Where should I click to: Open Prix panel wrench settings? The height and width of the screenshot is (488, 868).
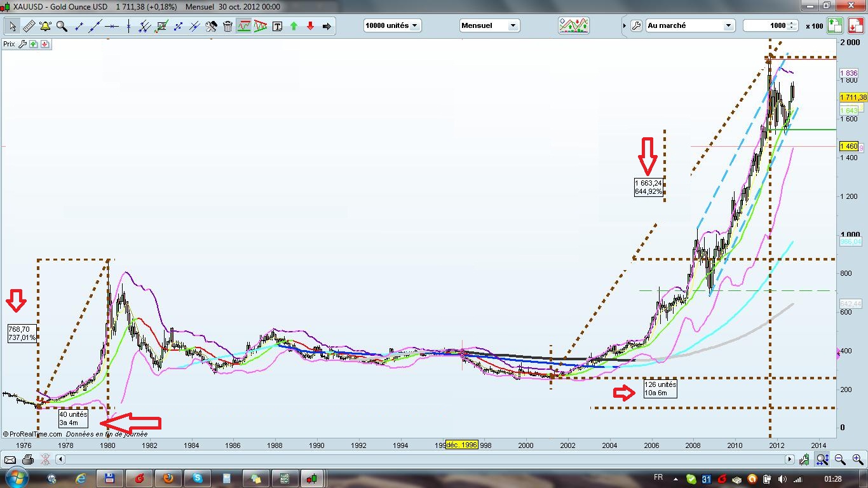tap(22, 44)
